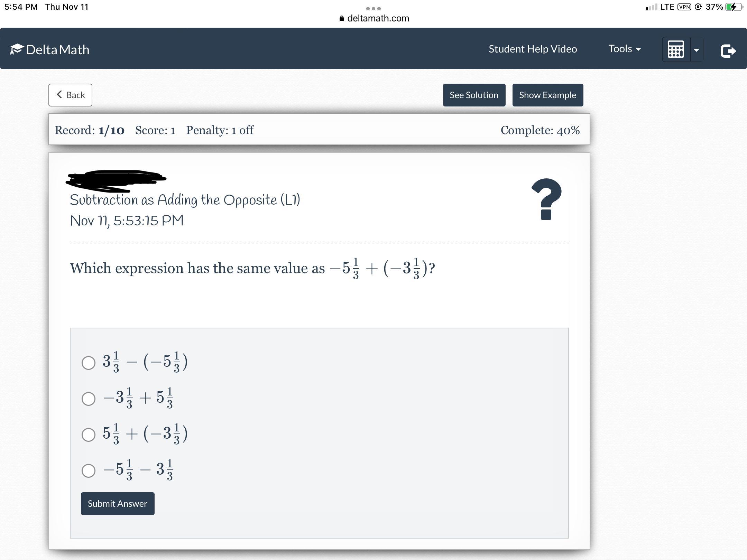747x560 pixels.
Task: Open the calculator tool icon
Action: click(x=676, y=49)
